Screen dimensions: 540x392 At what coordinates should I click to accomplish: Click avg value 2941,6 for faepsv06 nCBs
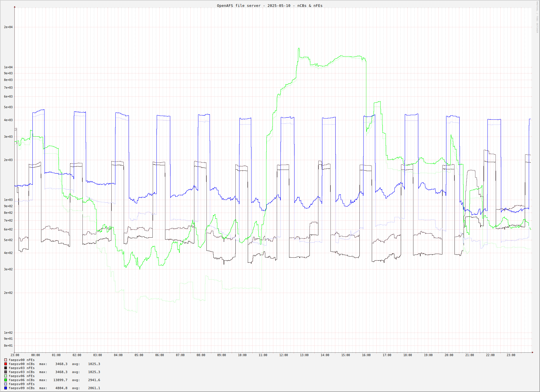pos(94,380)
